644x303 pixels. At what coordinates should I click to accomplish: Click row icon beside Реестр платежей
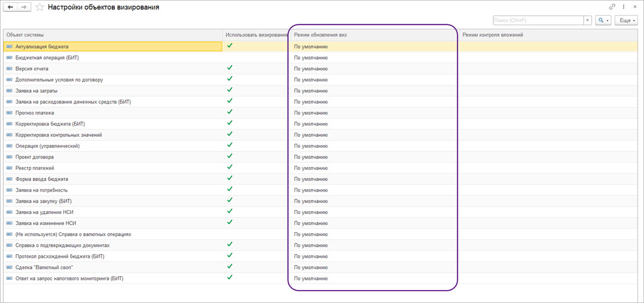tap(9, 168)
